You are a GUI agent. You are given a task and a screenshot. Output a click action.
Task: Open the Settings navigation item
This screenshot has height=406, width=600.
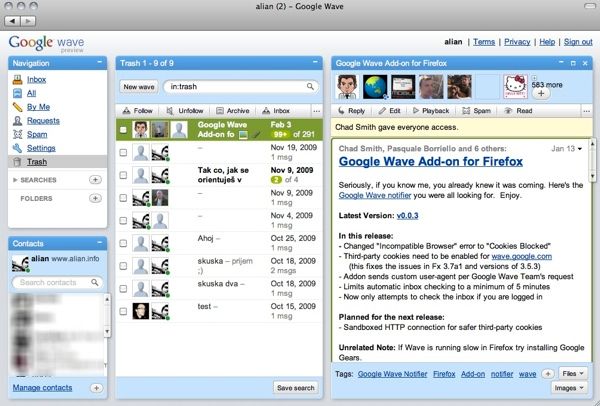pos(40,147)
